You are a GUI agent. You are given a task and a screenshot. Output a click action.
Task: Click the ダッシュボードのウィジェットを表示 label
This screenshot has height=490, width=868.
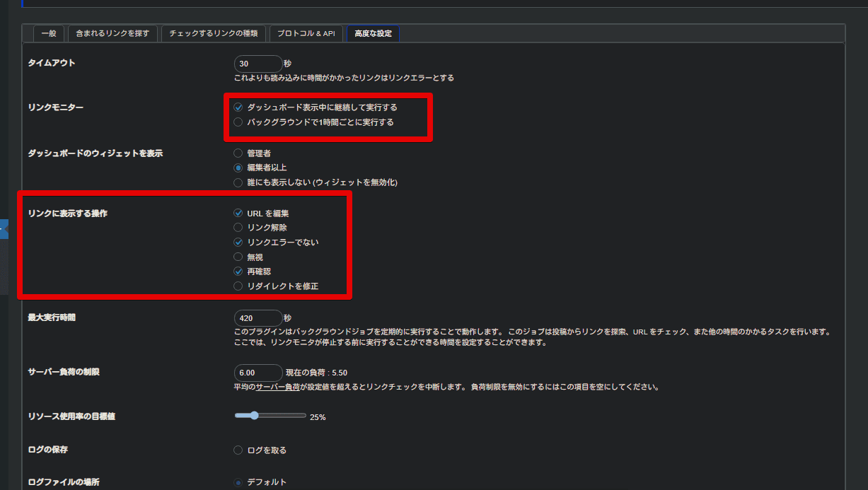click(x=95, y=153)
